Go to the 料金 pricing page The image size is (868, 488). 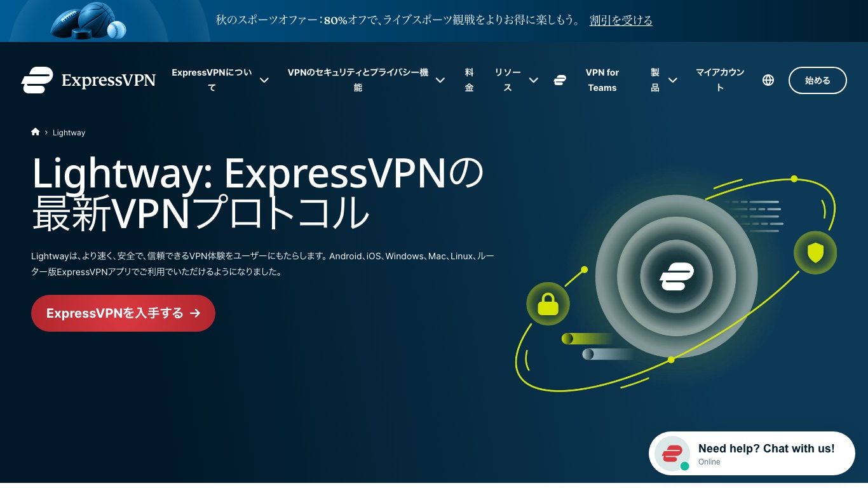(469, 80)
